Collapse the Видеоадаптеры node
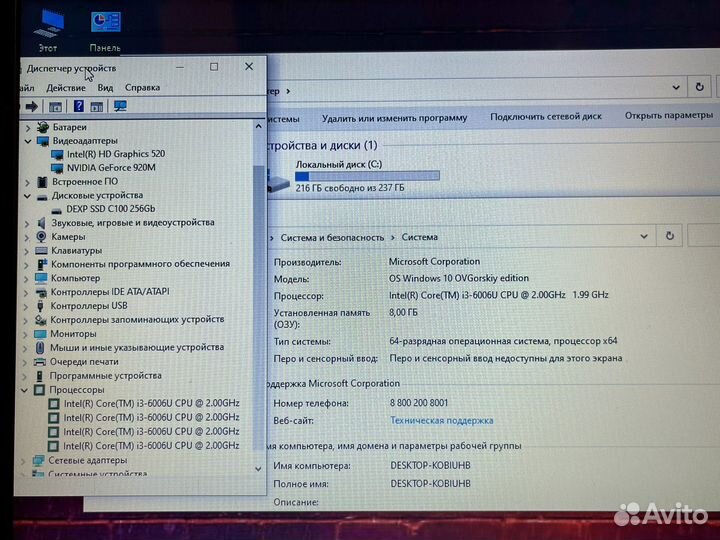 [x=28, y=141]
